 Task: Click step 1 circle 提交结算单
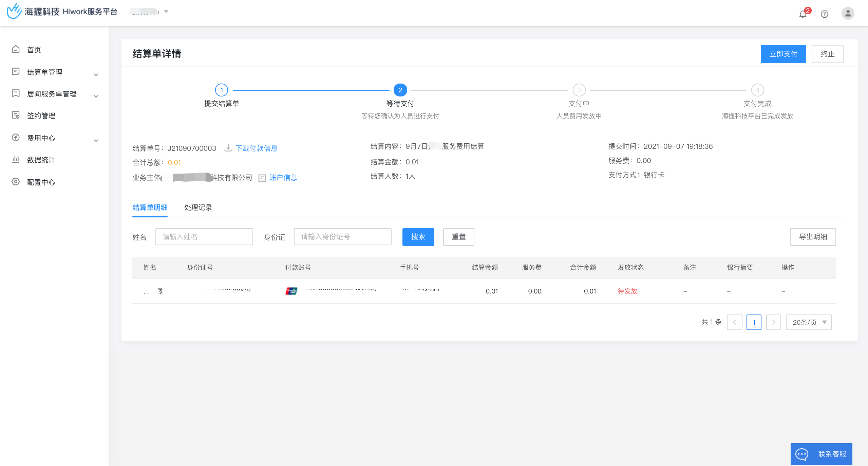pos(222,90)
